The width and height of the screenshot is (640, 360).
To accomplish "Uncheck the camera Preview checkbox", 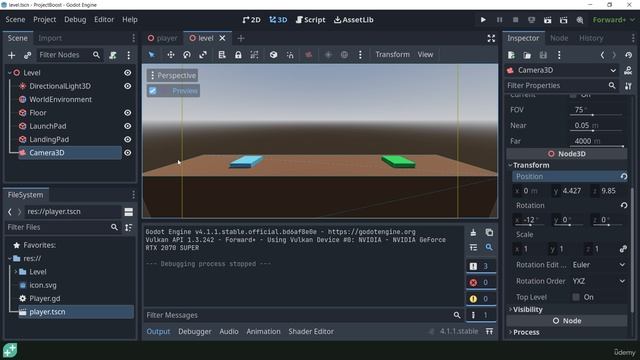I will click(153, 91).
